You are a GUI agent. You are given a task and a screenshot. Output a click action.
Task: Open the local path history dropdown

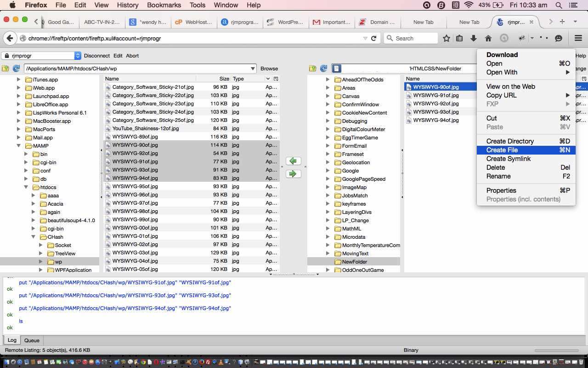[x=252, y=69]
